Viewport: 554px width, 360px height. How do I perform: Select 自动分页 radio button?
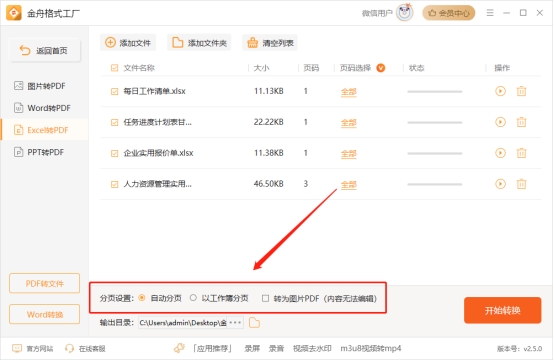[142, 298]
